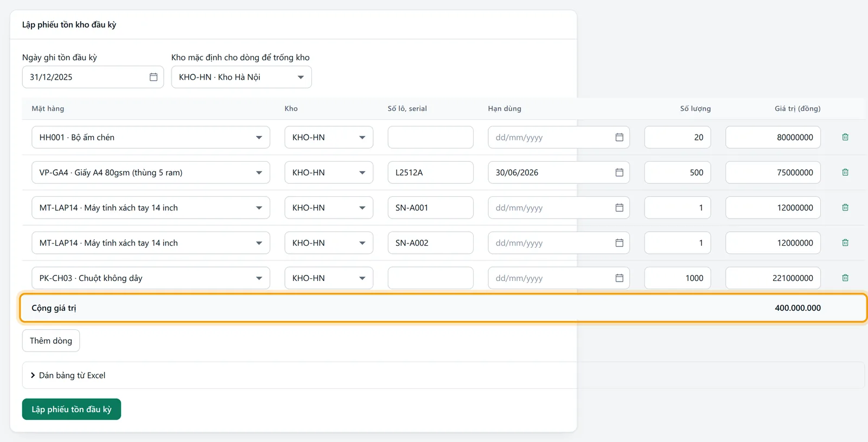Edit the quantity field showing 20

(x=678, y=137)
